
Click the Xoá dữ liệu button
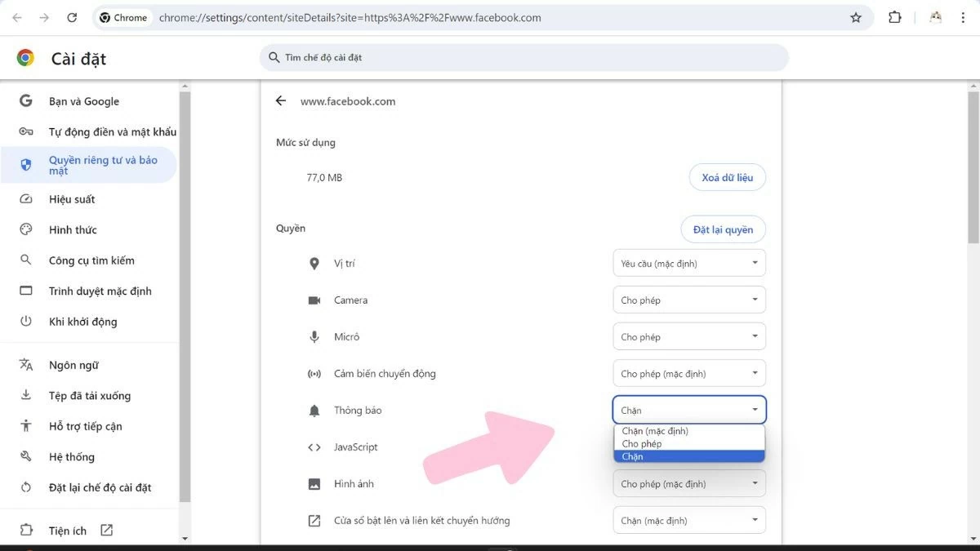(x=727, y=177)
